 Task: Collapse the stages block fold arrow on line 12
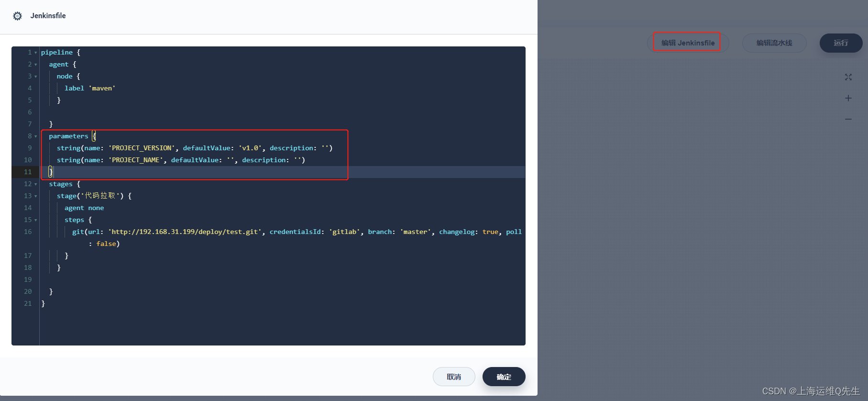36,184
